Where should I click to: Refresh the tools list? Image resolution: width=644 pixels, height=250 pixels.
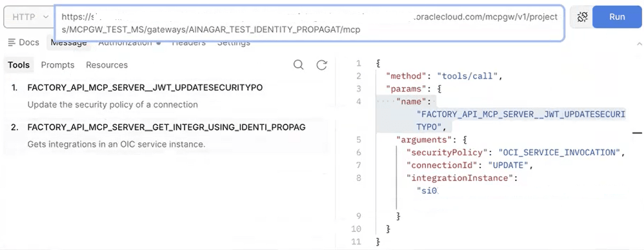point(321,64)
